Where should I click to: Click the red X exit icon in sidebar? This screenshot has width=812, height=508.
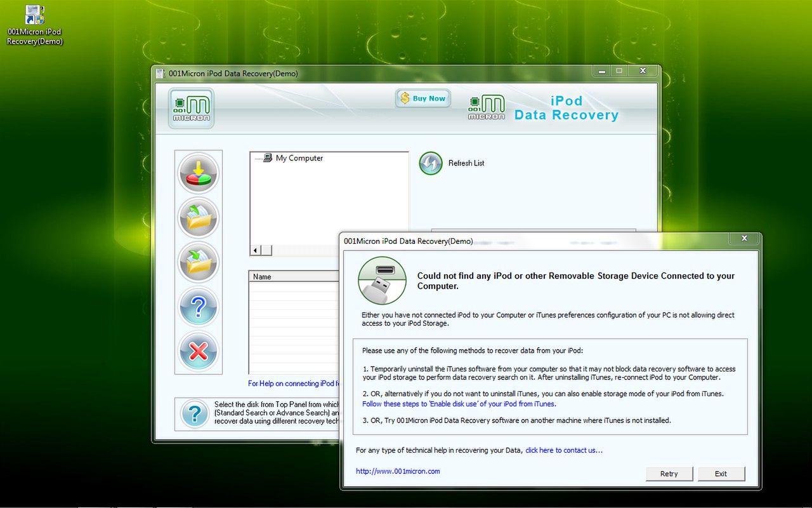[199, 351]
